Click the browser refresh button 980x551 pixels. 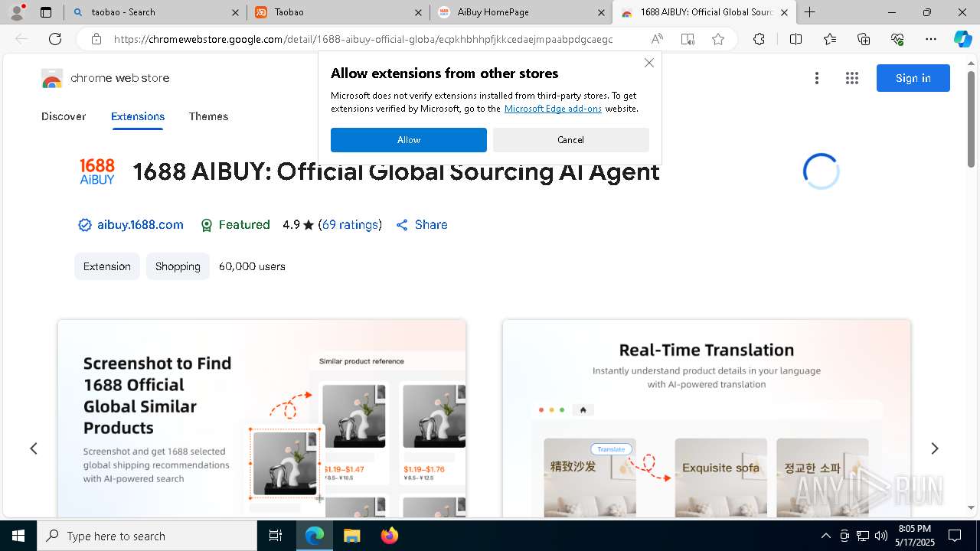(55, 39)
